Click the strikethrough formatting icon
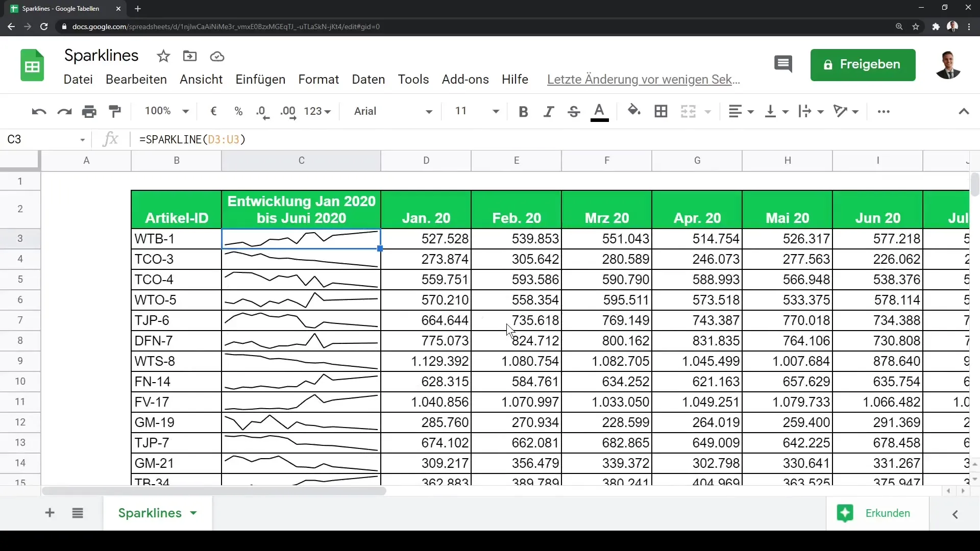Viewport: 980px width, 551px height. coord(575,111)
